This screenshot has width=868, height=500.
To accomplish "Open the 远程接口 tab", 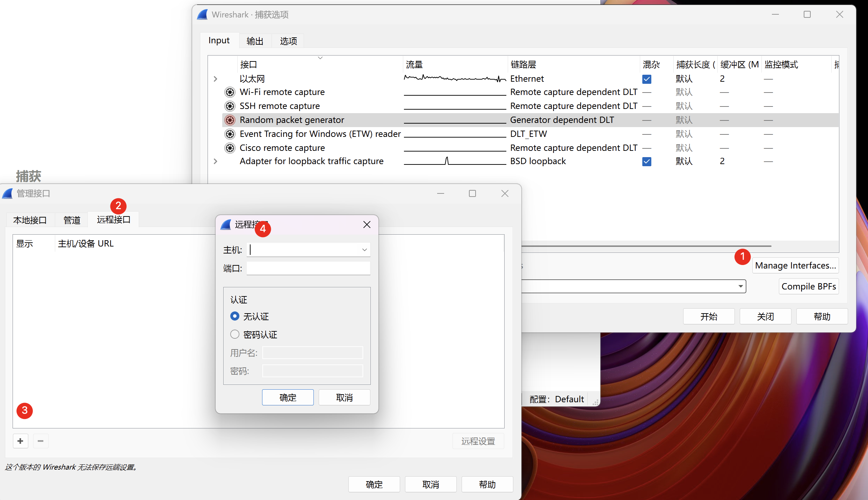I will pyautogui.click(x=114, y=219).
